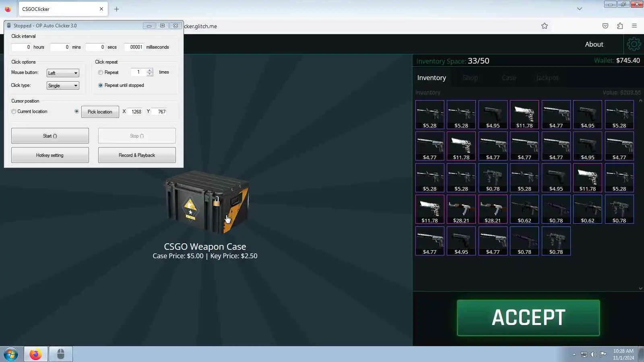Click the Wallet amount $745.40
The width and height of the screenshot is (644, 362).
click(x=628, y=60)
